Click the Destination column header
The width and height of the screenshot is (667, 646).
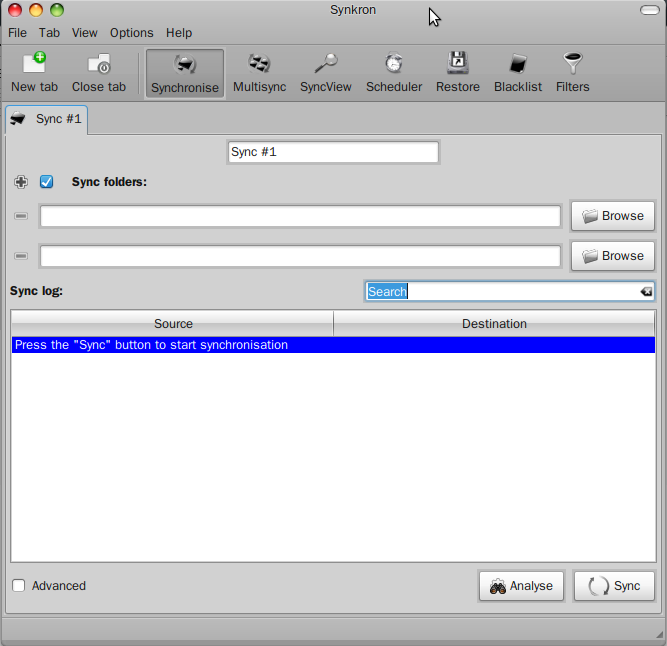494,324
